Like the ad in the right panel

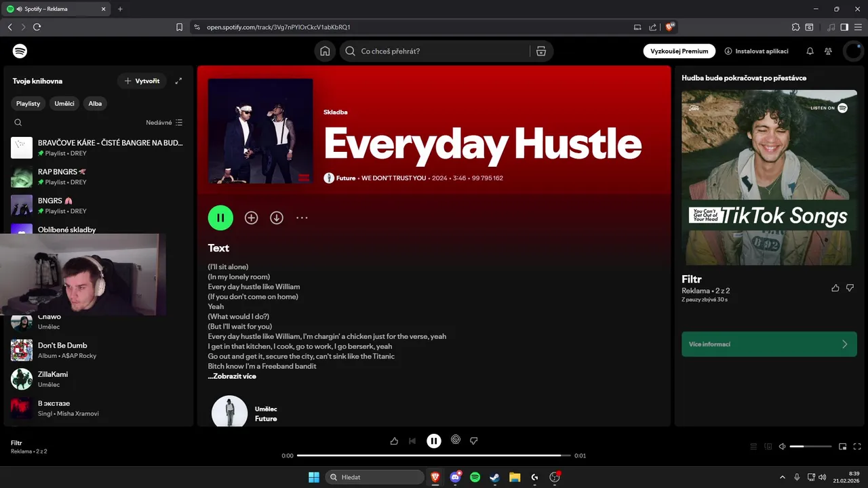(835, 288)
